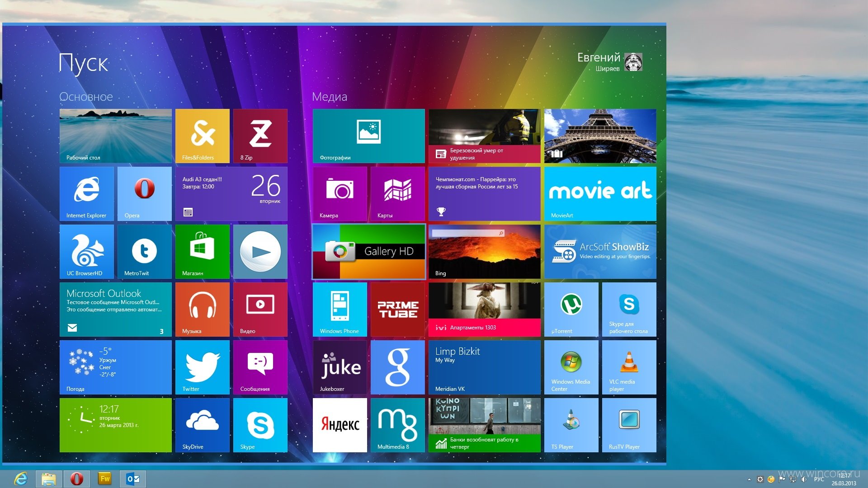Launch the Google search tile
868x488 pixels.
tap(397, 367)
